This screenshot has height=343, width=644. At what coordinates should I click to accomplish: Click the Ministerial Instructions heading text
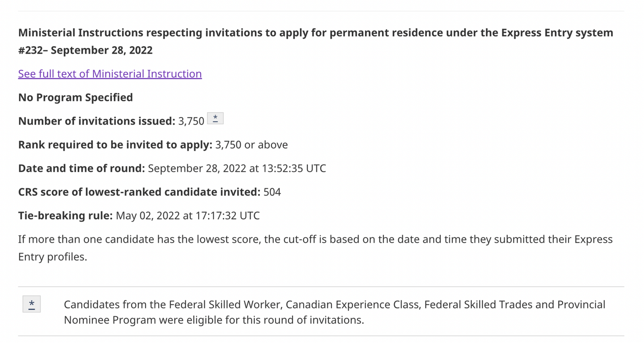(315, 33)
